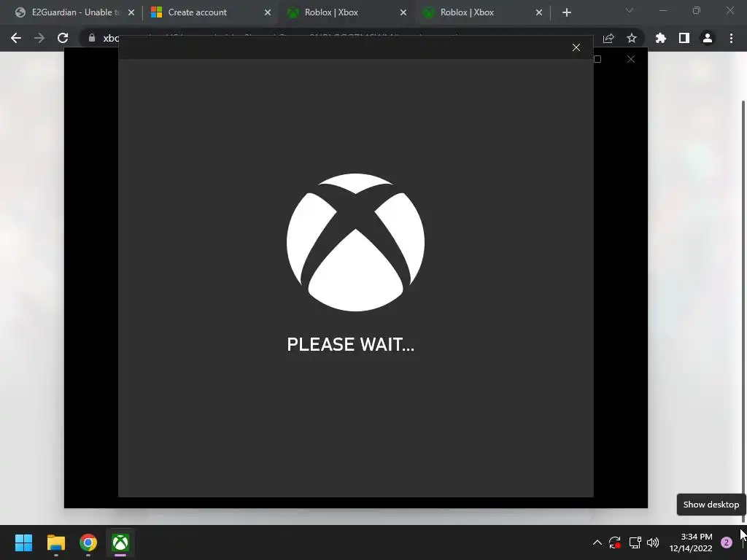Open a new browser tab
Viewport: 747px width, 560px height.
[566, 12]
